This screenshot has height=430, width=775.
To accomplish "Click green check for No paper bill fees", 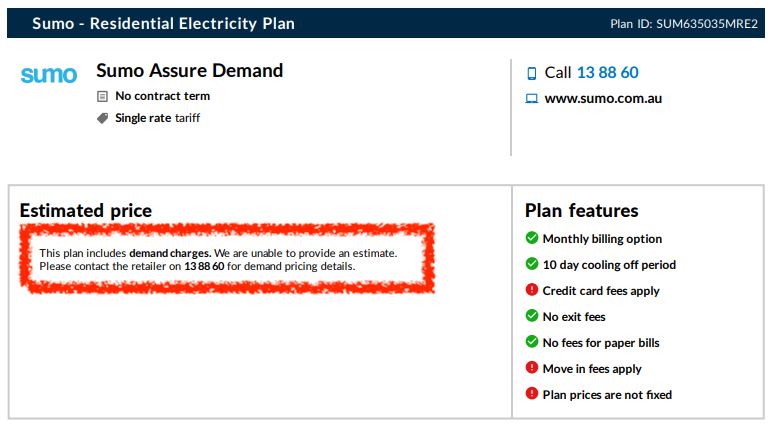I will [532, 342].
